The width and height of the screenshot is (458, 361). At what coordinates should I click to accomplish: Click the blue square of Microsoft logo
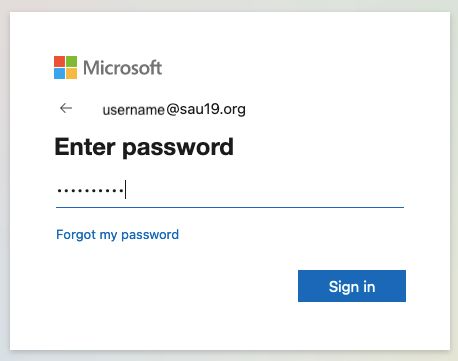coord(59,73)
